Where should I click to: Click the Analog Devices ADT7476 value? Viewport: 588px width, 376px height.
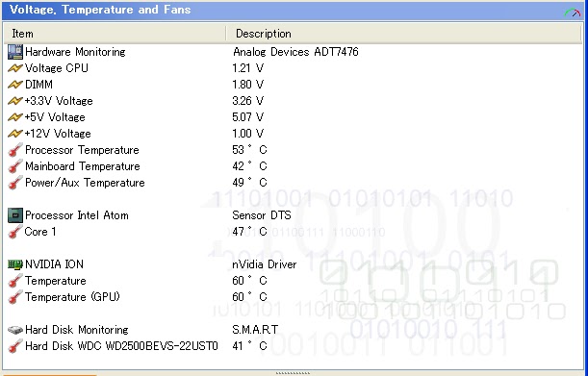295,52
